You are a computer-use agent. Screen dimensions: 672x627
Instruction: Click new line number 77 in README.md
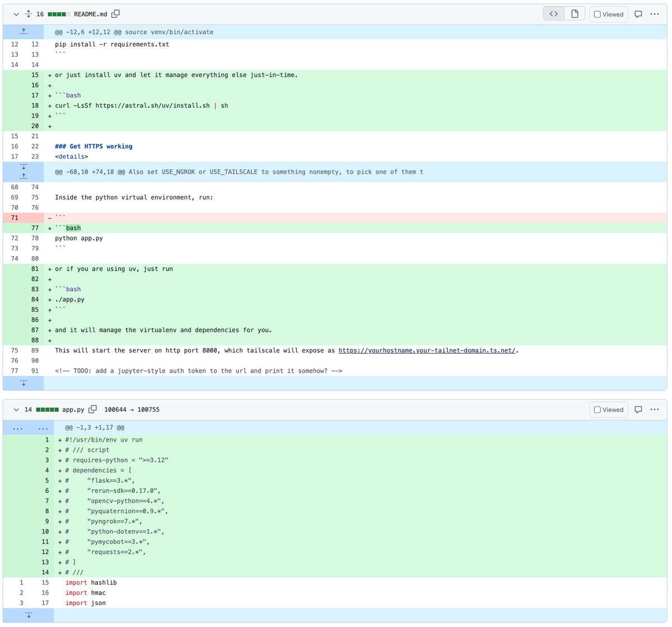point(35,228)
